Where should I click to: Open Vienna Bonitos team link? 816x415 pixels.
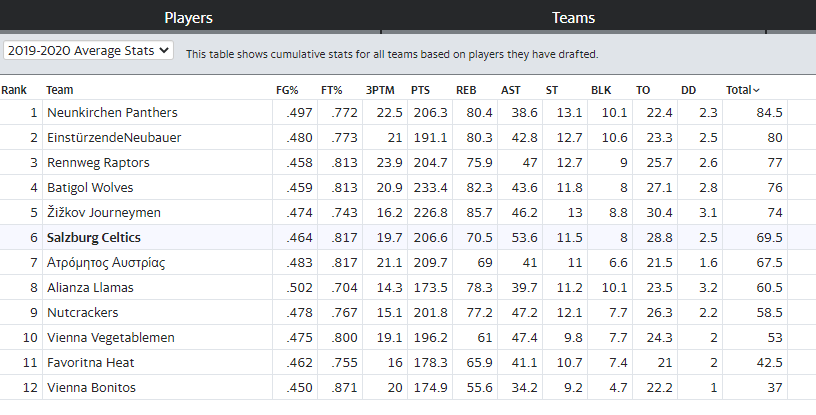[x=91, y=387]
